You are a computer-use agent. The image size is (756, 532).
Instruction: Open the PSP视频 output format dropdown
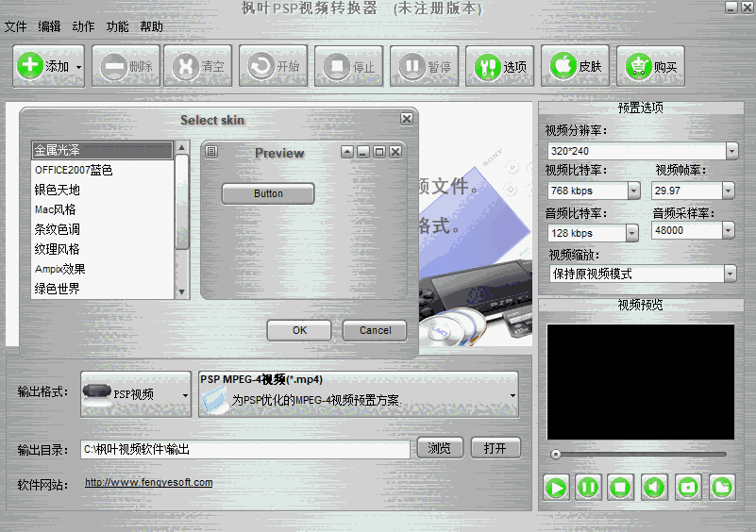click(136, 394)
